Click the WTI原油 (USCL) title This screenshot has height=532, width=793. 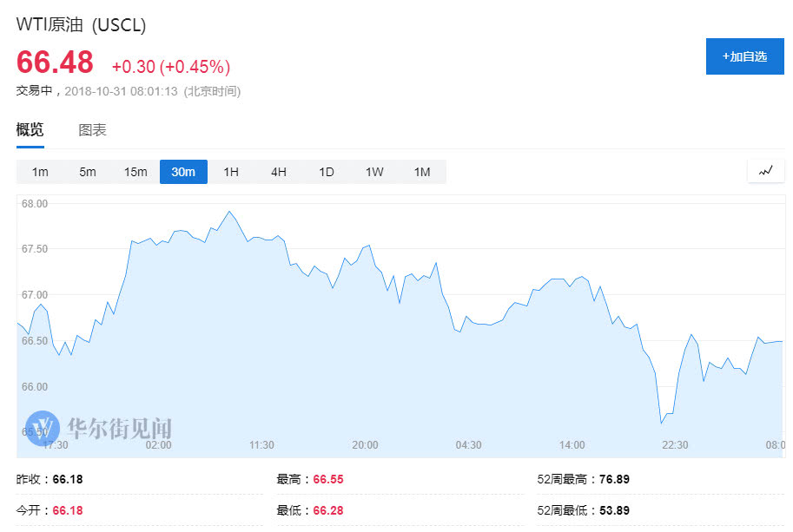[x=81, y=25]
